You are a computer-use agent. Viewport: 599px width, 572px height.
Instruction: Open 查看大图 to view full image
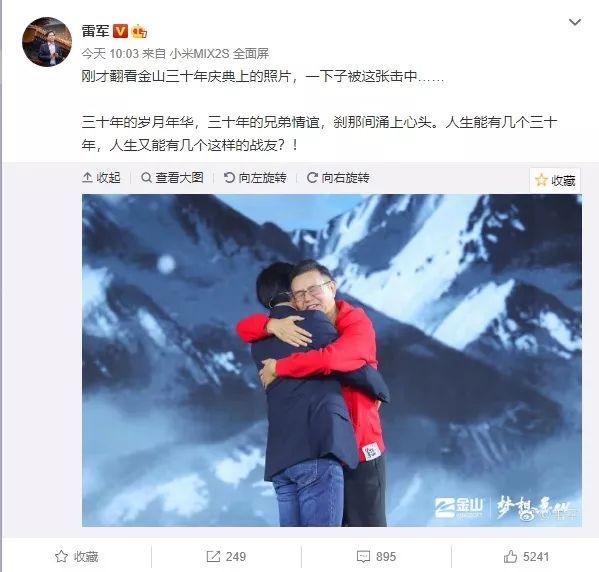(x=172, y=178)
